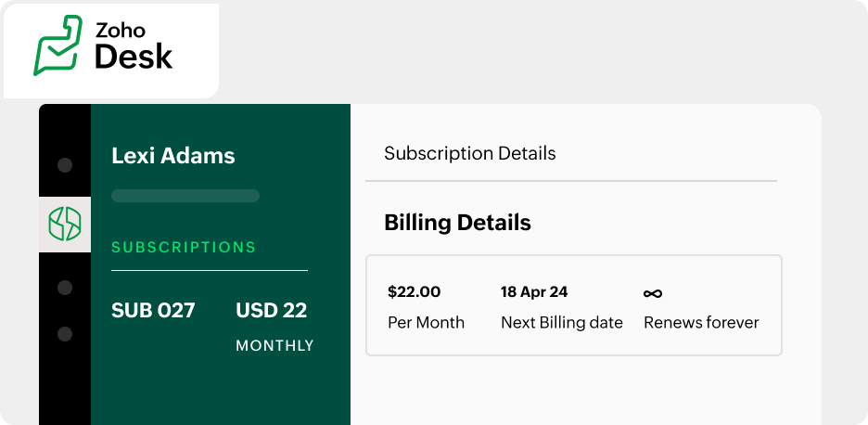This screenshot has width=868, height=425.
Task: Click the gray placeholder bar under Lexi Adams
Action: coord(185,196)
